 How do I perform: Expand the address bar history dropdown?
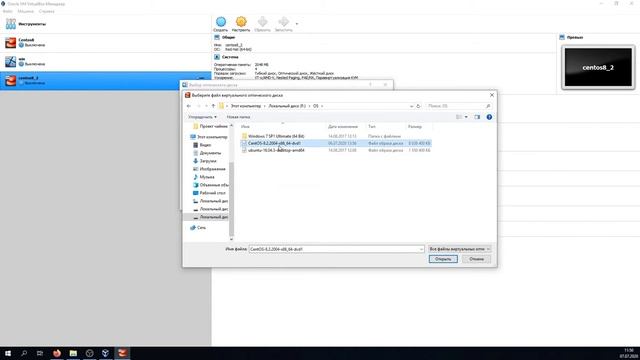point(411,106)
